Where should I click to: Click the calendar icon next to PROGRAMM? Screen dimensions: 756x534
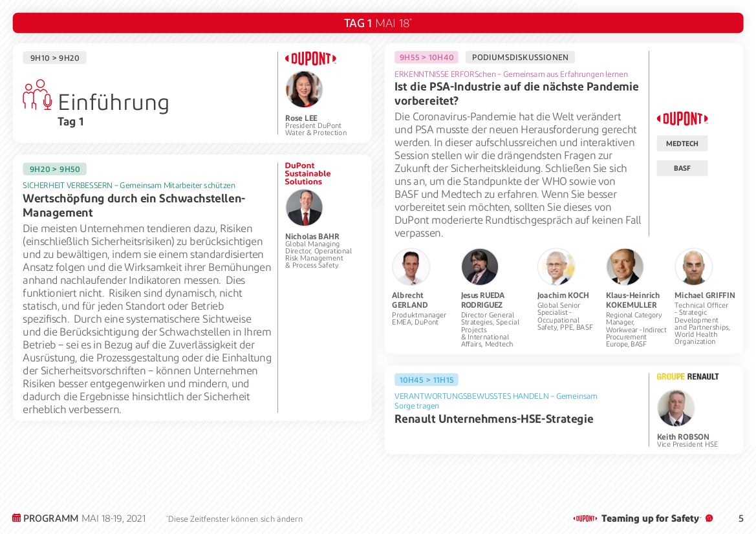coord(17,518)
